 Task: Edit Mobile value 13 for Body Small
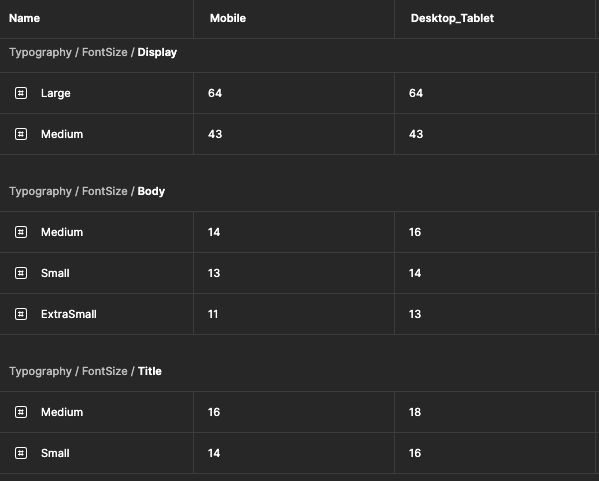point(294,273)
